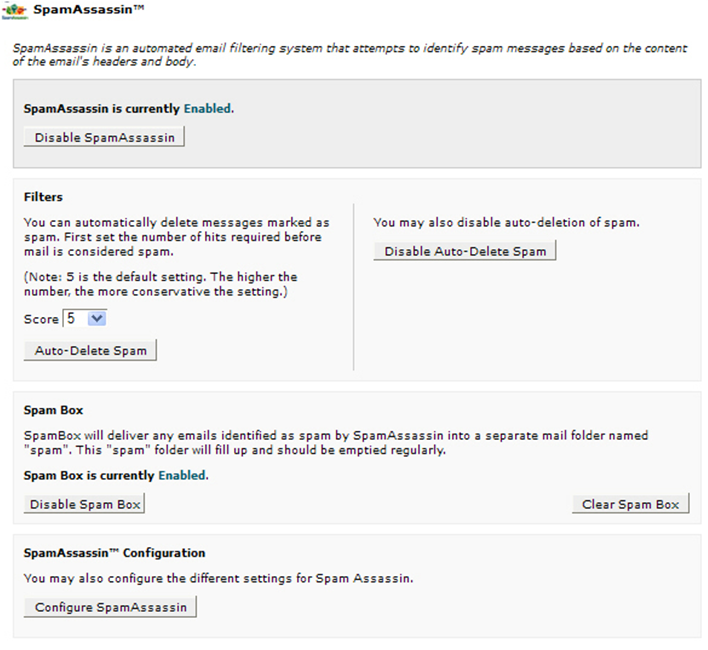Click the SpamAssassin™ page title

(89, 9)
